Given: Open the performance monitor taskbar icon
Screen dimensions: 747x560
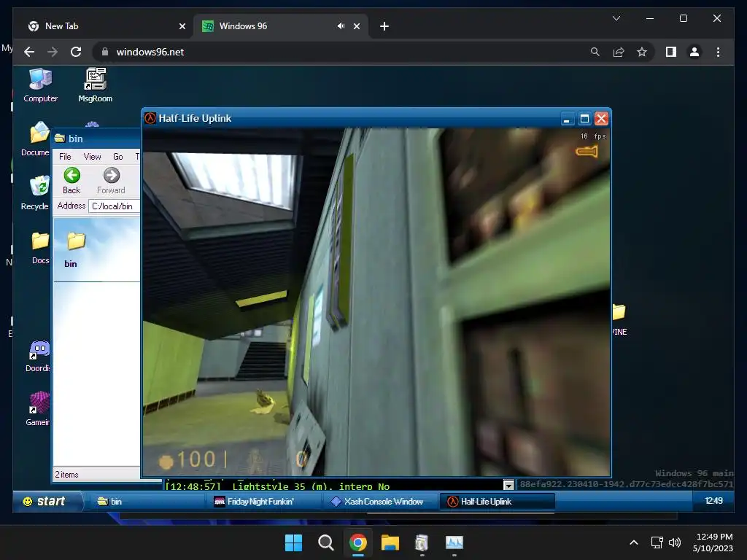Looking at the screenshot, I should coord(454,542).
